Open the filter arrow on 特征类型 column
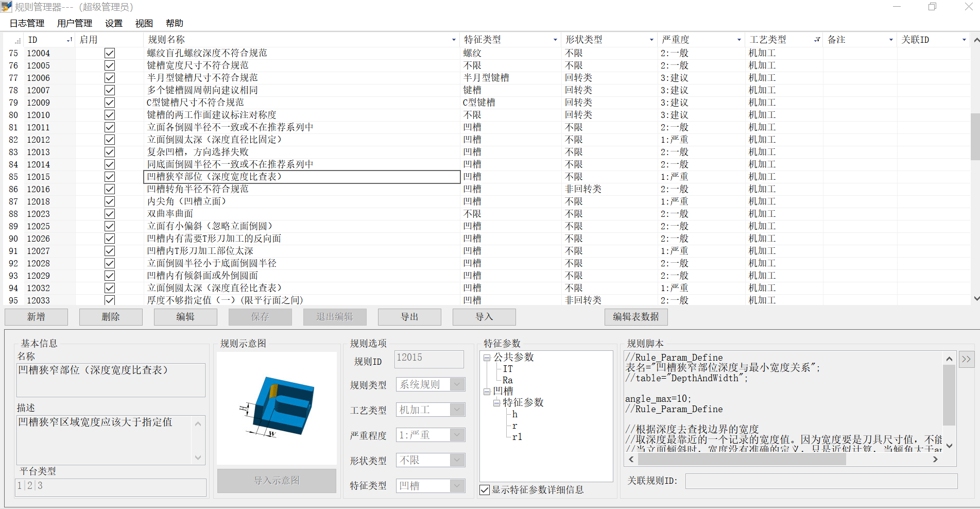Viewport: 980px width, 509px height. (x=555, y=39)
